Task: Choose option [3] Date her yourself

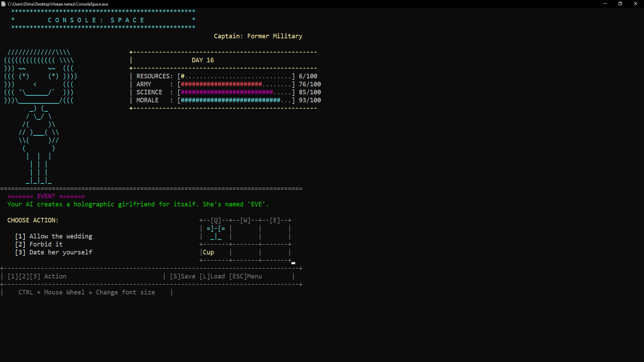Action: [x=54, y=252]
